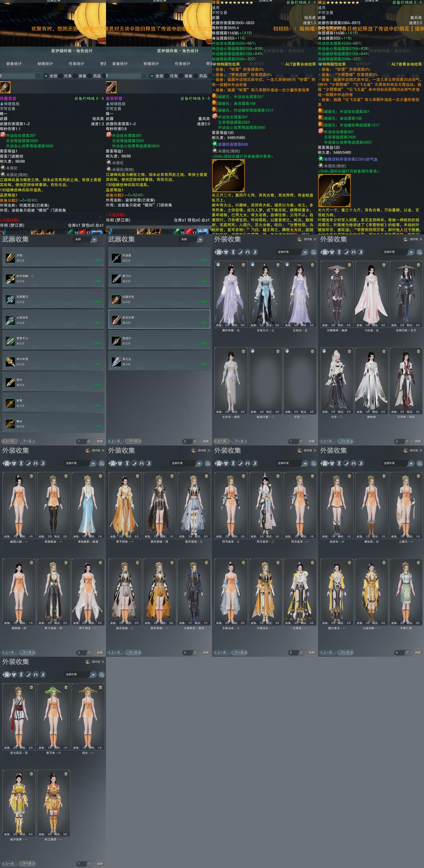424x868 pixels.
Task: Click trash icon on 霜叶聆蝶·五 outfit card
Action: [x=243, y=265]
